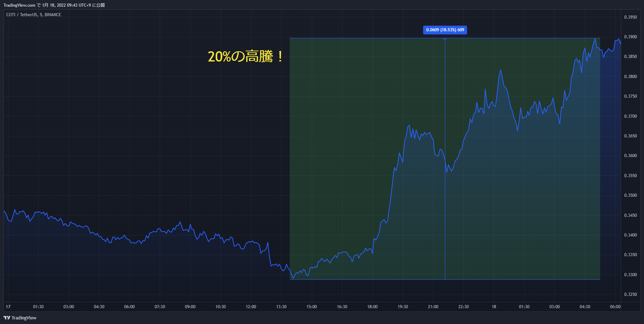Click the 15:00 time axis label

[312, 307]
